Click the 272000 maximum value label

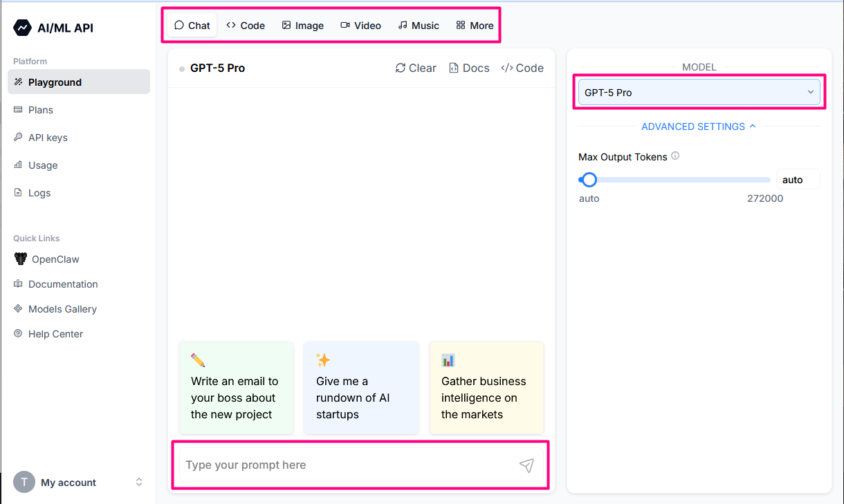pos(765,198)
